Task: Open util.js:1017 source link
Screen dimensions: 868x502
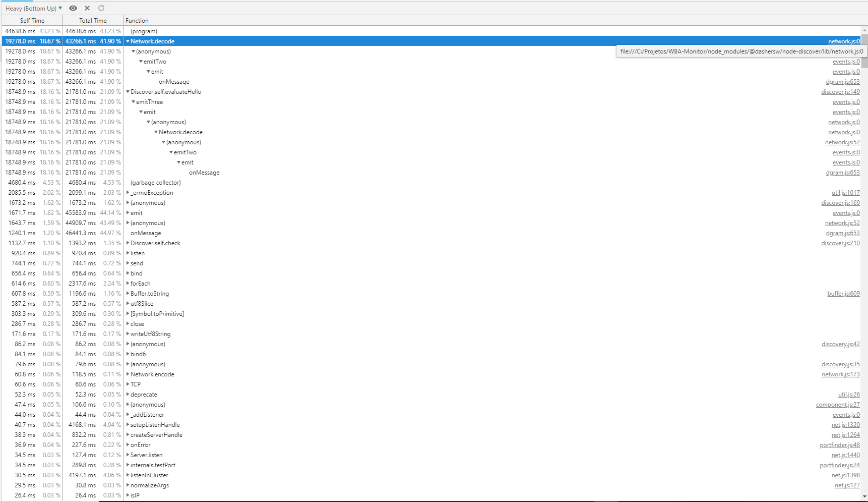Action: coord(846,193)
